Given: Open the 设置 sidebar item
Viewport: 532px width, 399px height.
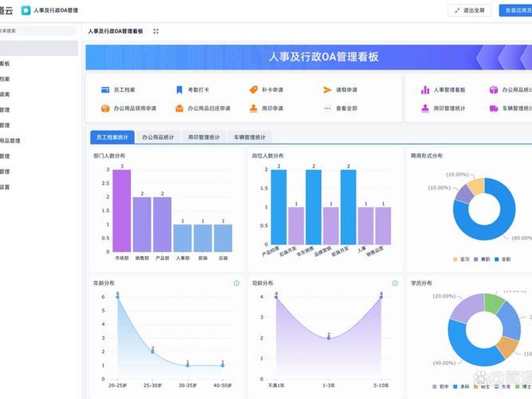Looking at the screenshot, I should tap(5, 187).
